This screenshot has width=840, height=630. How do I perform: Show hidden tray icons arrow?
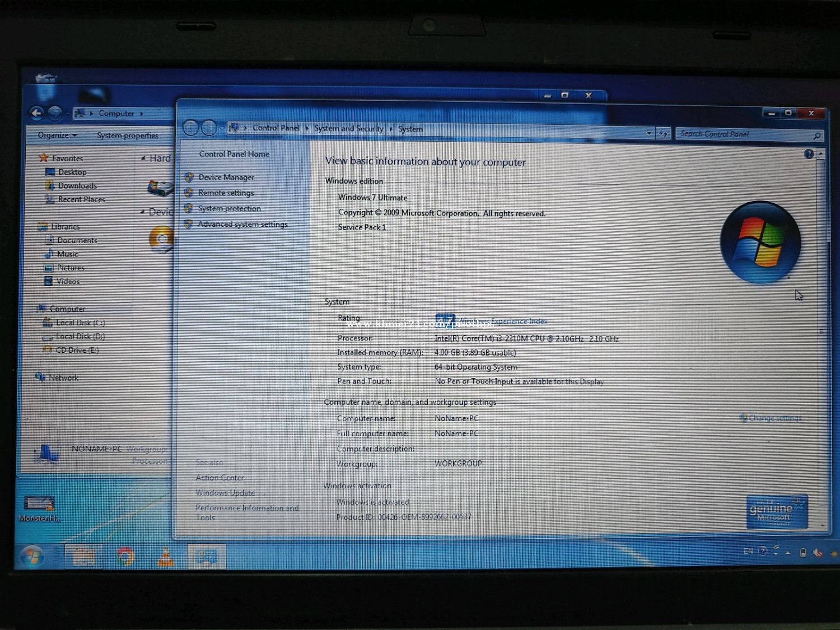click(x=788, y=553)
